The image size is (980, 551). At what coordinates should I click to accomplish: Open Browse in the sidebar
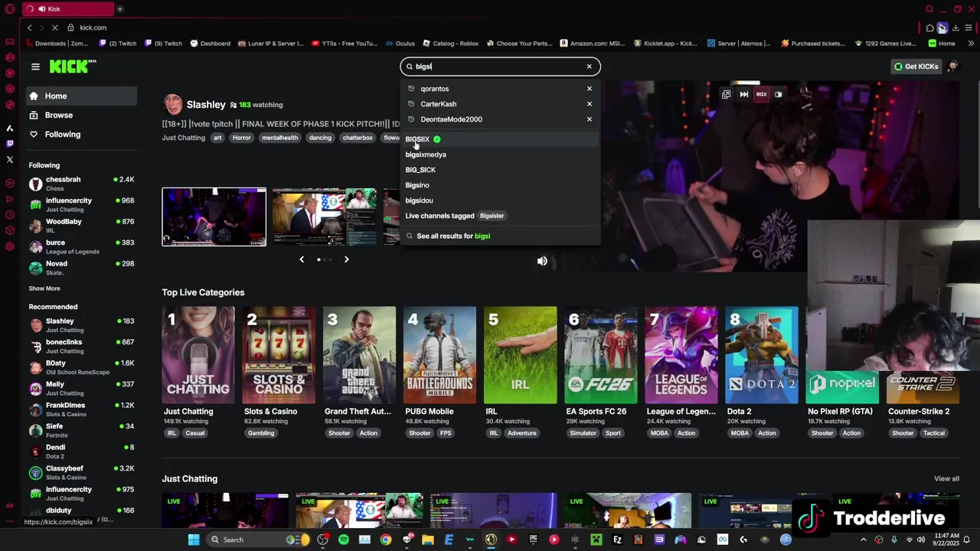point(82,115)
